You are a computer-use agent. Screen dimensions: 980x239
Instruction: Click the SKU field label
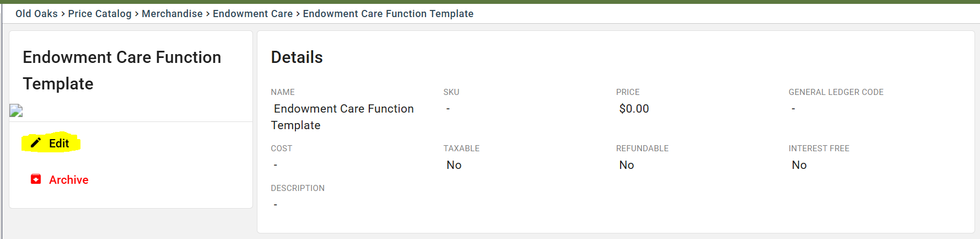tap(451, 92)
